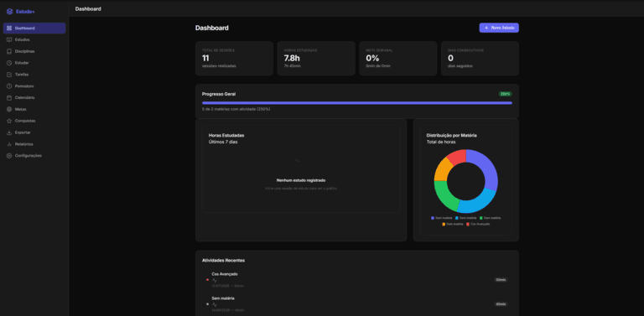This screenshot has width=644, height=316.
Task: Click the green 250% badge
Action: click(x=506, y=94)
